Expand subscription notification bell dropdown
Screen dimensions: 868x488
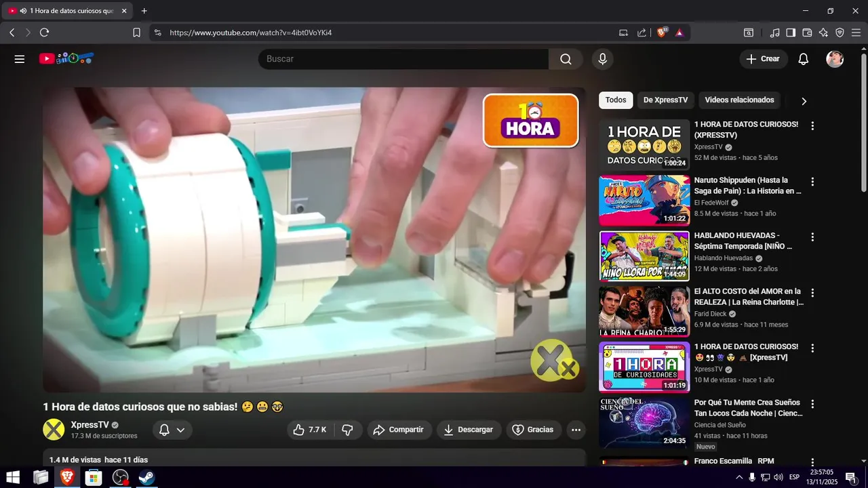tap(172, 430)
